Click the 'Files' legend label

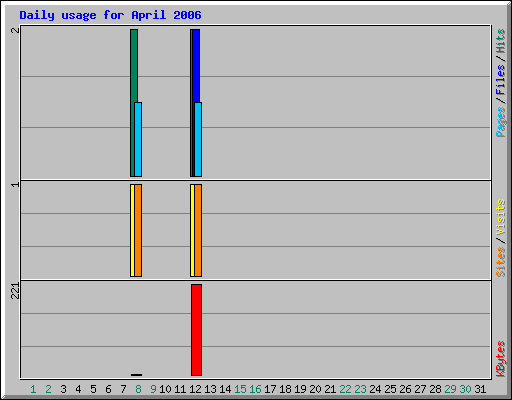pos(500,80)
